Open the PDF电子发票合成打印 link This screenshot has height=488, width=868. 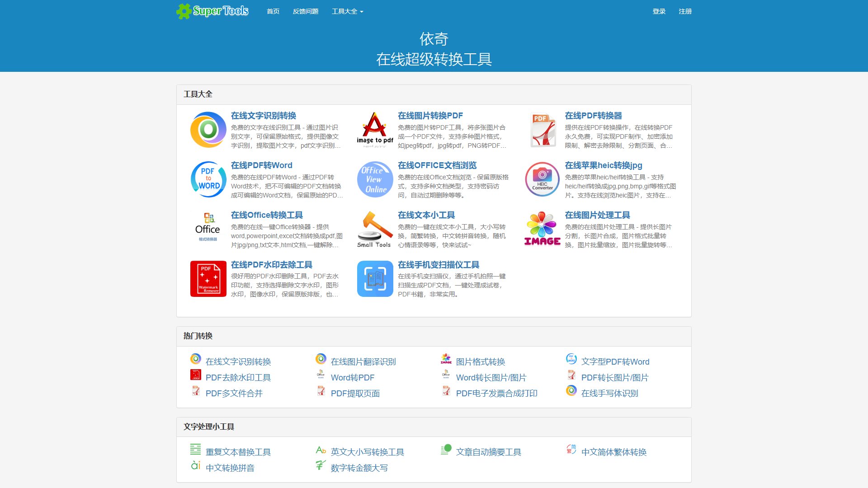click(x=497, y=393)
